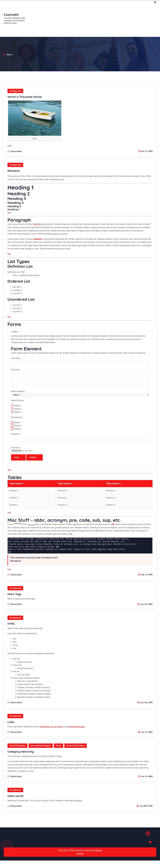
Task: Click the Choose File button
Action: pyautogui.click(x=16, y=451)
